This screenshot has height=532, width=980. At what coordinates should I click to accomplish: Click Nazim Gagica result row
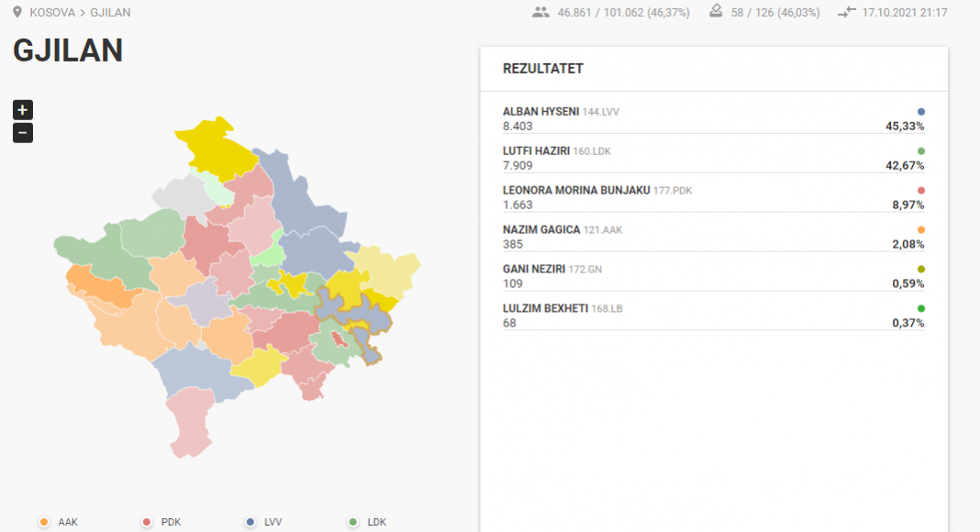pyautogui.click(x=714, y=237)
